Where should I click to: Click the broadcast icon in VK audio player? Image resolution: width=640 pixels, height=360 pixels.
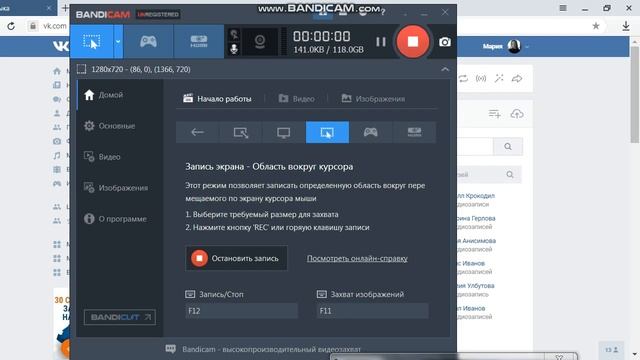[481, 78]
